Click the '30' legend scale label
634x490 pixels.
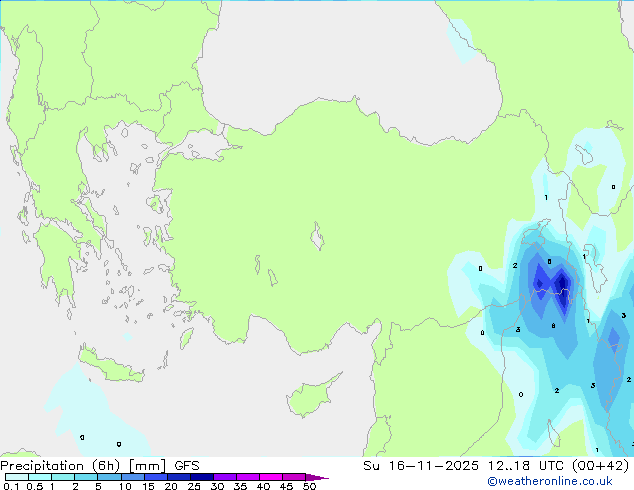(217, 486)
